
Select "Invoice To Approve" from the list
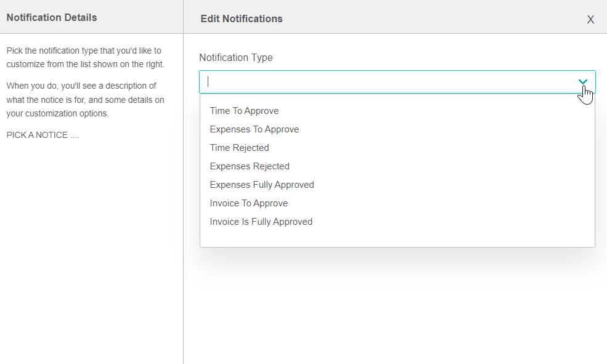248,203
